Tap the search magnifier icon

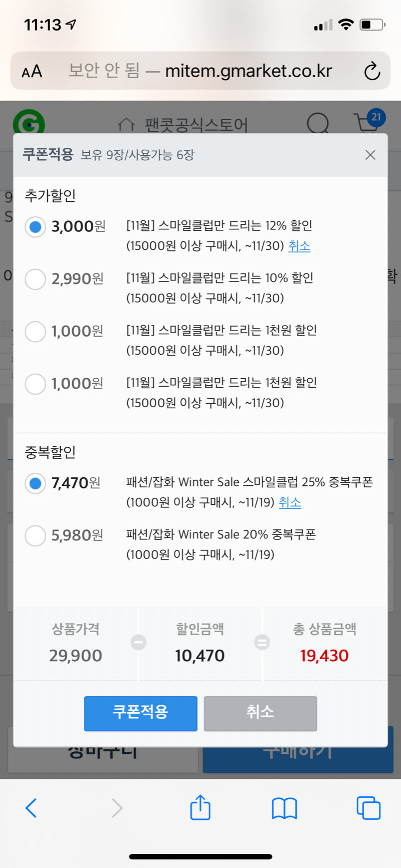coord(318,123)
